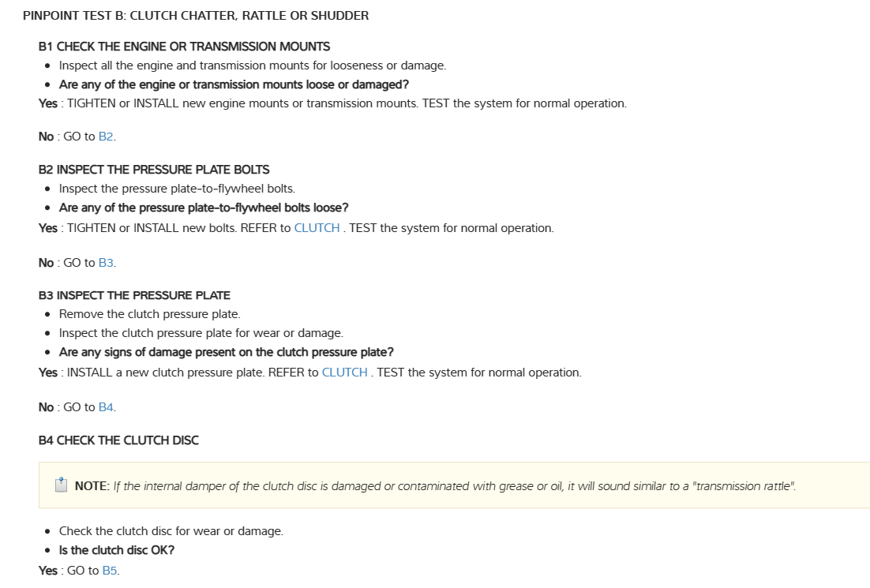Image resolution: width=870 pixels, height=588 pixels.
Task: Select the B3 Inspect the Pressure Plate heading
Action: tap(134, 296)
